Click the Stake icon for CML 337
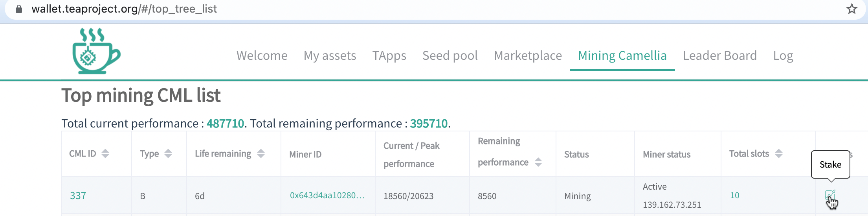 tap(830, 195)
